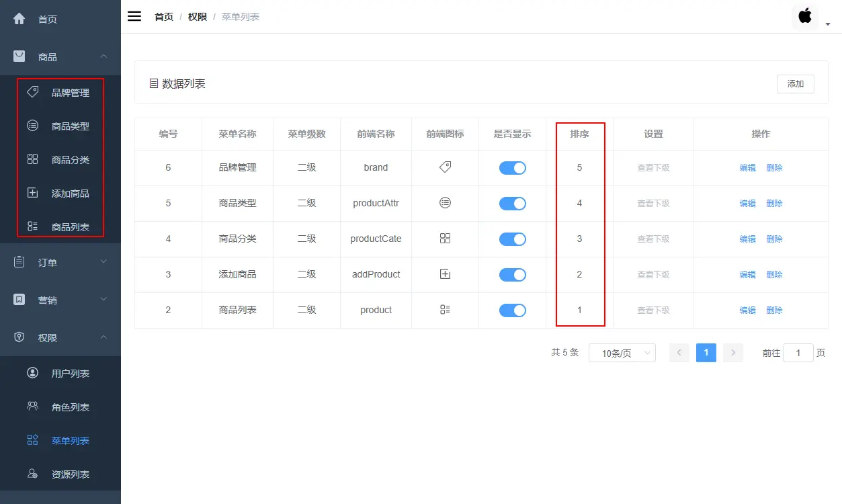
Task: Open 资源列表 sidebar menu item
Action: 60,474
